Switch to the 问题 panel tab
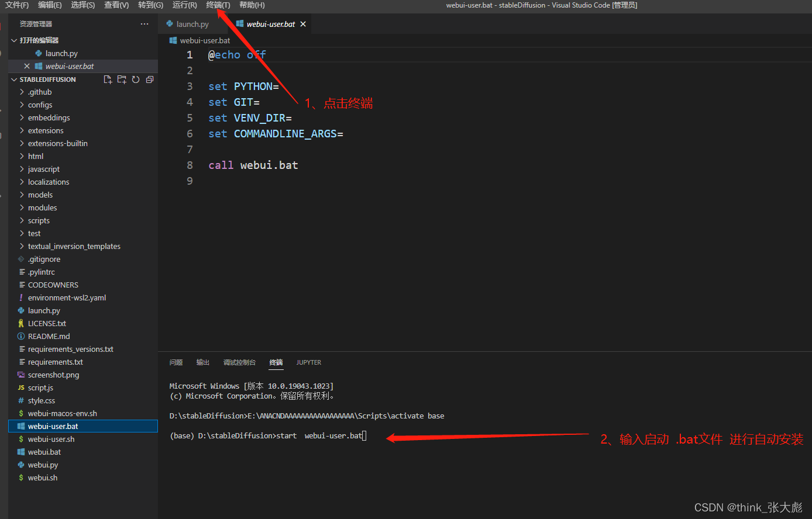812x519 pixels. pos(176,362)
